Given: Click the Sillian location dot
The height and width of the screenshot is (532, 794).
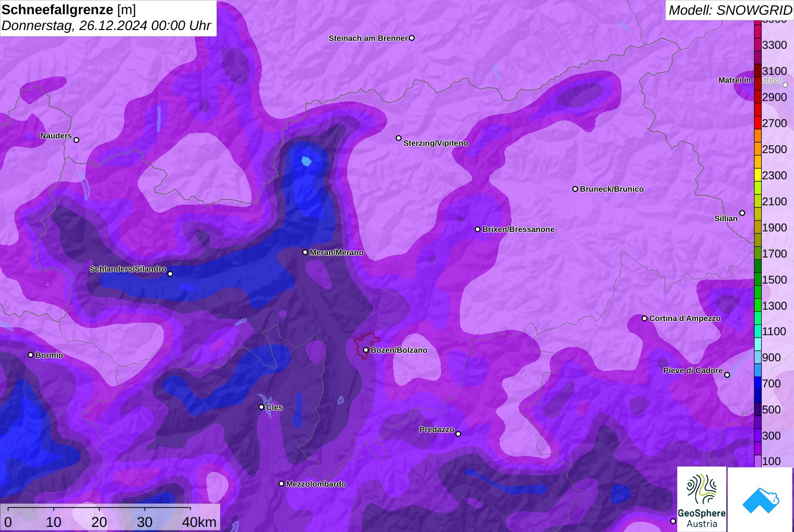Looking at the screenshot, I should [742, 213].
